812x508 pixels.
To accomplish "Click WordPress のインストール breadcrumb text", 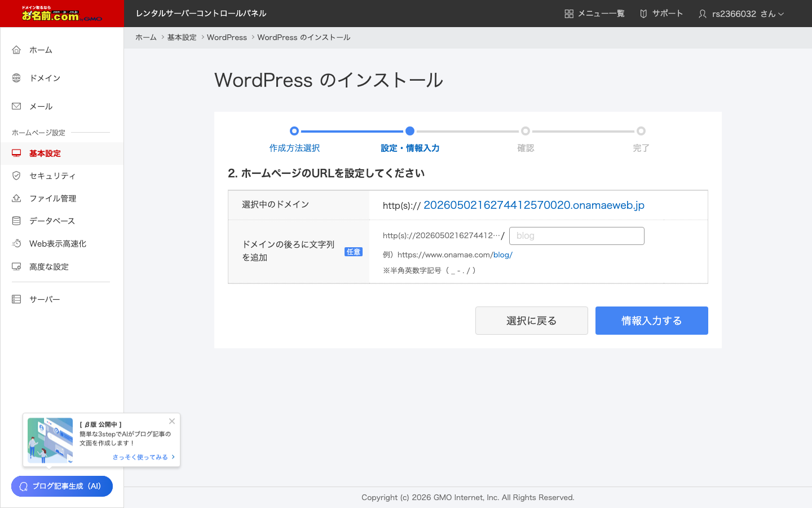I will pyautogui.click(x=304, y=37).
